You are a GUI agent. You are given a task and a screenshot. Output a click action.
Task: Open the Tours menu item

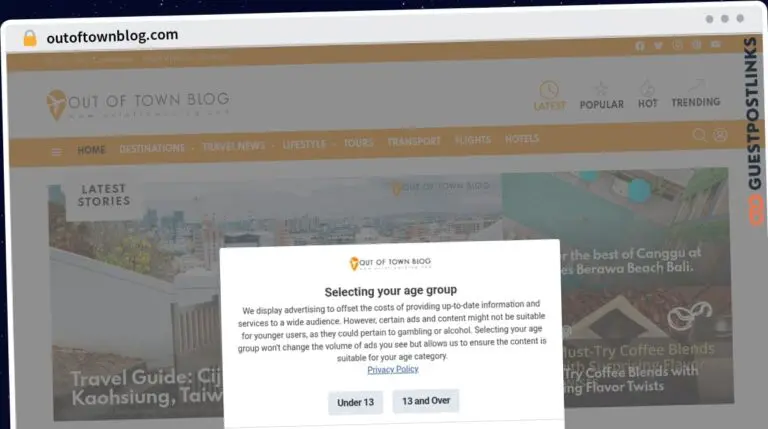(359, 143)
